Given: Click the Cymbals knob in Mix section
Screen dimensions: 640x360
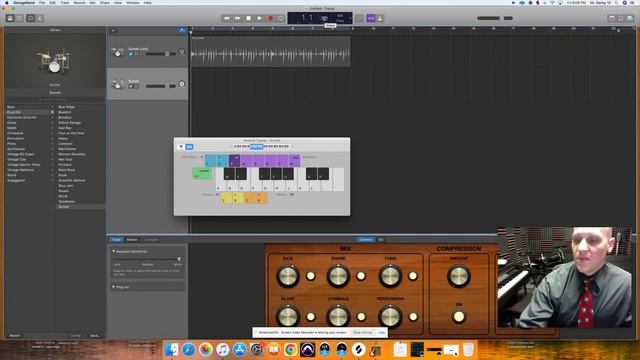Looking at the screenshot, I should 338,316.
